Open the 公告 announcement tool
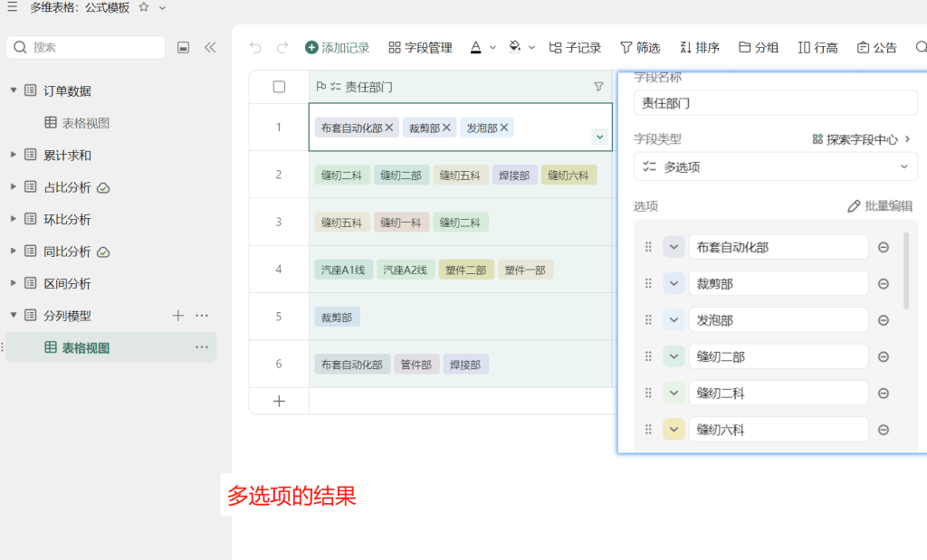The height and width of the screenshot is (560, 927). (876, 47)
